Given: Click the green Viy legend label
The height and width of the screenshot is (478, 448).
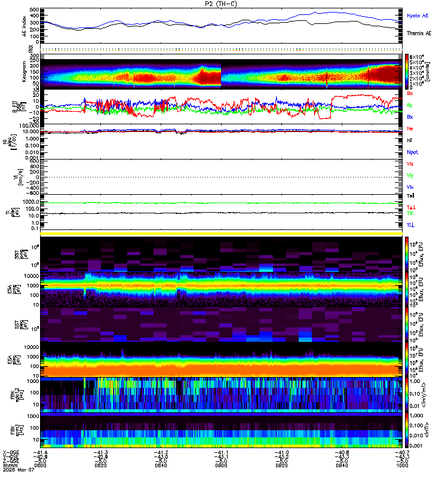Looking at the screenshot, I should click(410, 176).
